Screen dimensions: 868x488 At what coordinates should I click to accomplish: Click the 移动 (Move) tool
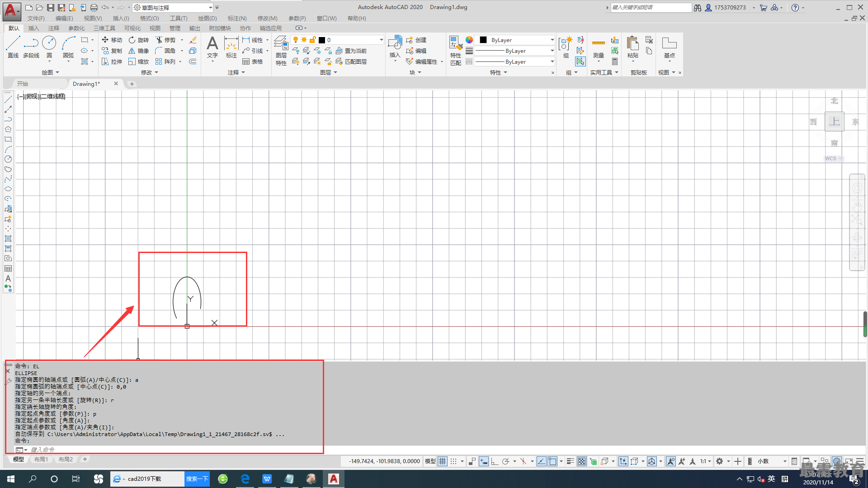[112, 40]
